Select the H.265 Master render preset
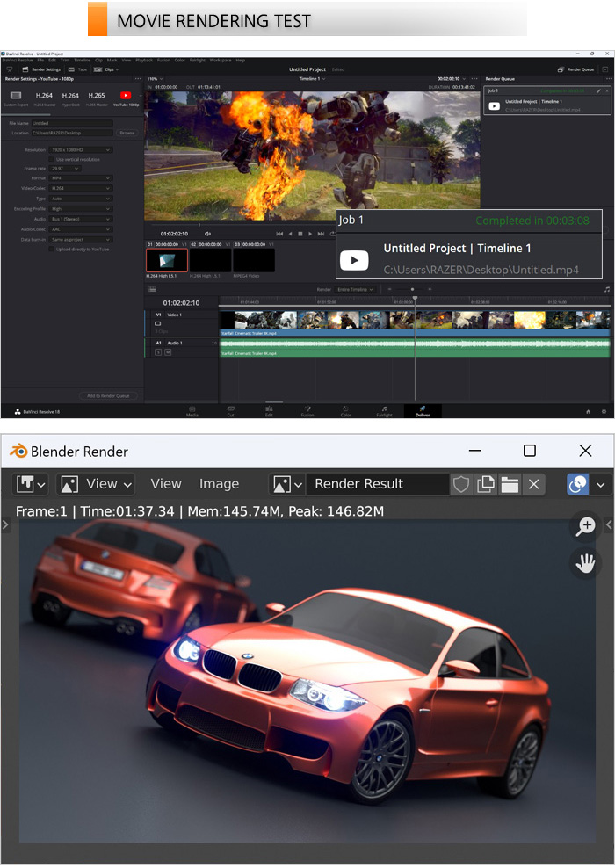615x868 pixels. [x=97, y=98]
